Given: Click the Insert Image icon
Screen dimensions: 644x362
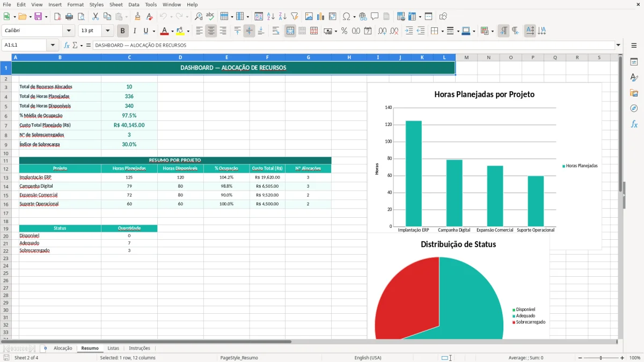Looking at the screenshot, I should tap(309, 17).
